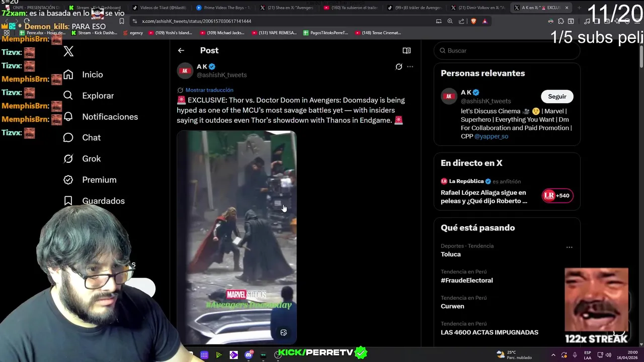Image resolution: width=644 pixels, height=362 pixels.
Task: Show hidden tray icons chevron
Action: 553,355
